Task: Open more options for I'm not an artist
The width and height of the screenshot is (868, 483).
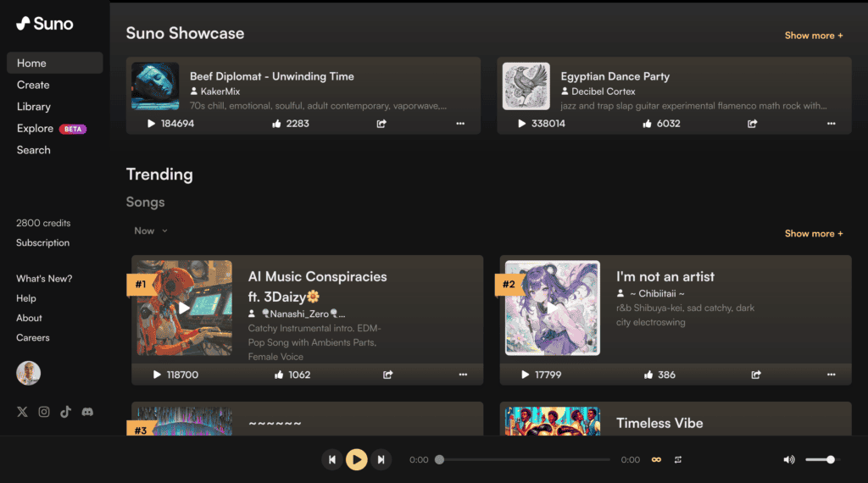Action: tap(831, 375)
